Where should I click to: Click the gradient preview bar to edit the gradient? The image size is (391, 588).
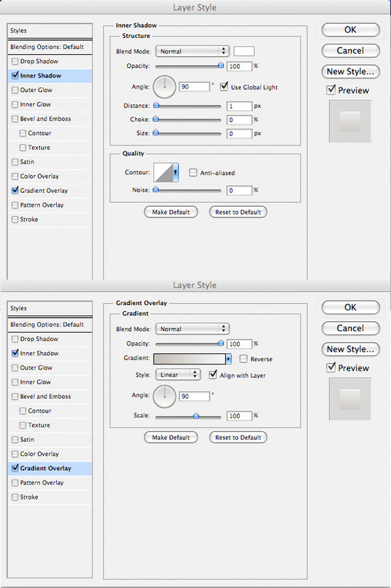click(x=190, y=359)
